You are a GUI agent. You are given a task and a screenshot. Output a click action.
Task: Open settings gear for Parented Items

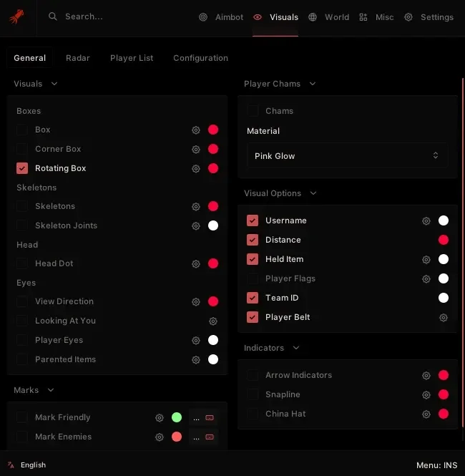click(196, 360)
